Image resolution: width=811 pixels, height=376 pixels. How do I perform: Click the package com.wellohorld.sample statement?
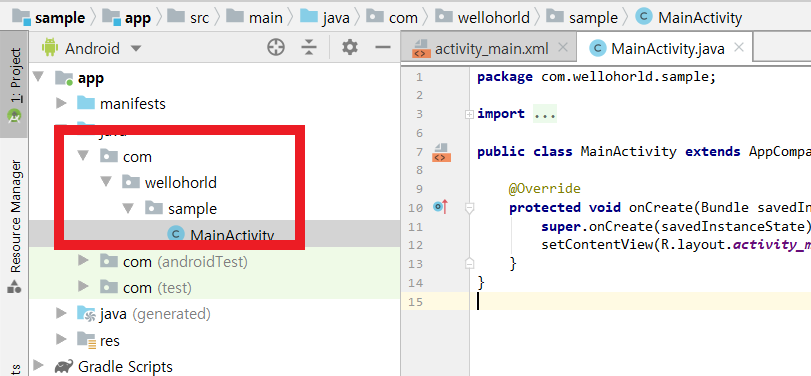coord(596,77)
